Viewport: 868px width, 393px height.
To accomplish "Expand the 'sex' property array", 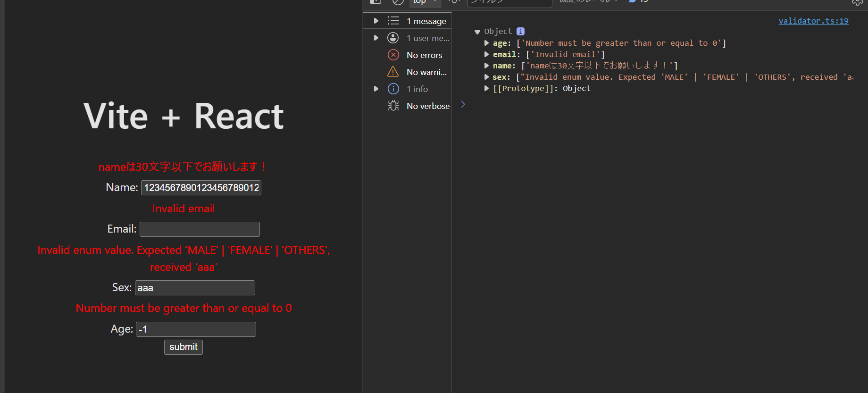I will pyautogui.click(x=486, y=77).
